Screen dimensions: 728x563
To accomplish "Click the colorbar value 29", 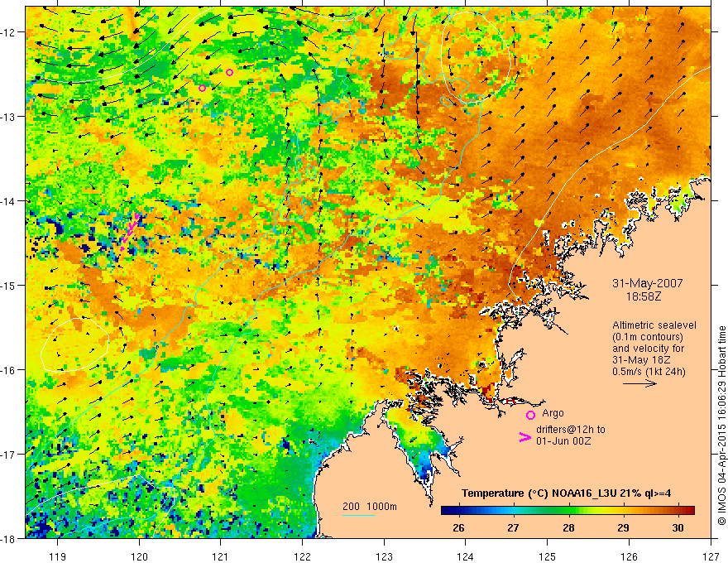I will click(x=623, y=527).
